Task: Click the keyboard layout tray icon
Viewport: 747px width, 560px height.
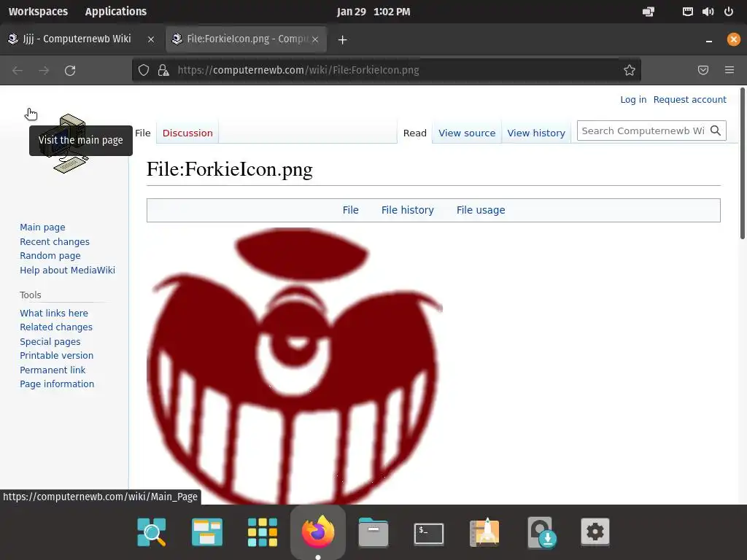Action: pyautogui.click(x=687, y=12)
